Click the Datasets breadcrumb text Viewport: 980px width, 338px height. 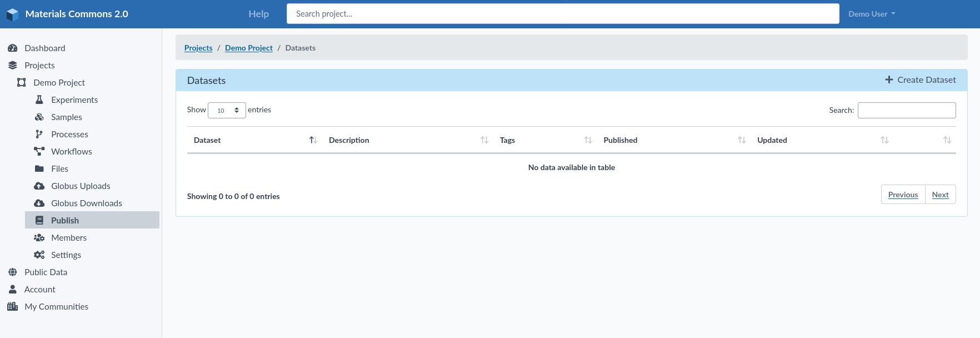click(x=301, y=48)
